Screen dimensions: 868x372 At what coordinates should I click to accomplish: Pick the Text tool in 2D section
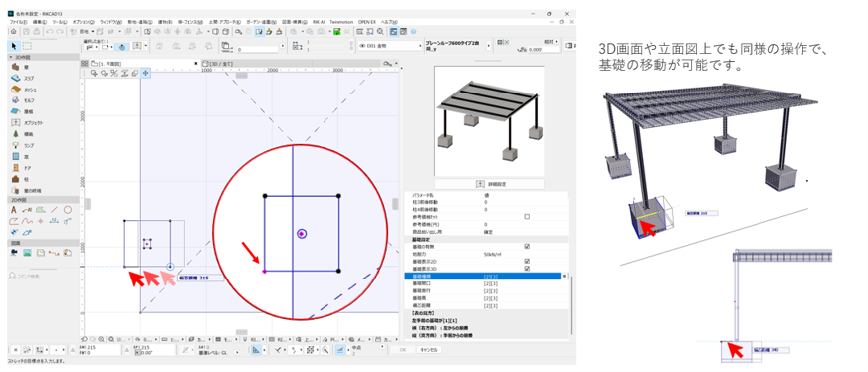[14, 210]
